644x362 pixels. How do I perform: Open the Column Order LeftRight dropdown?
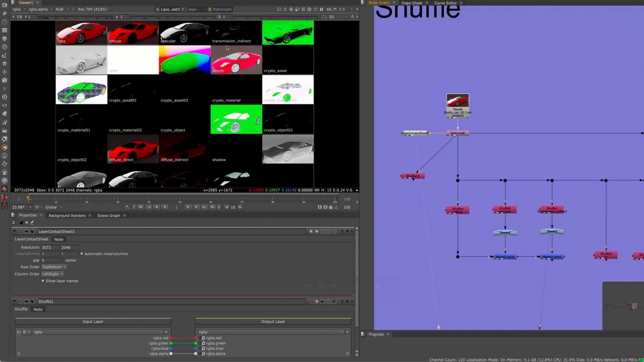click(52, 274)
